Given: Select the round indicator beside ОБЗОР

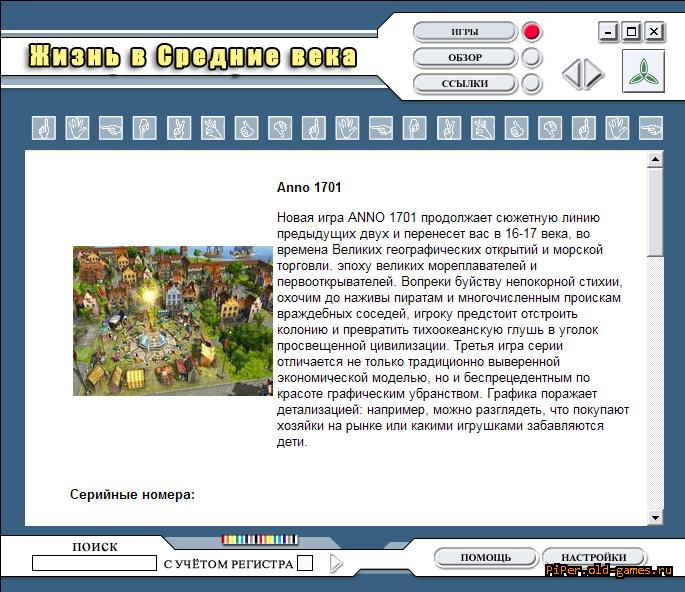Looking at the screenshot, I should click(531, 58).
